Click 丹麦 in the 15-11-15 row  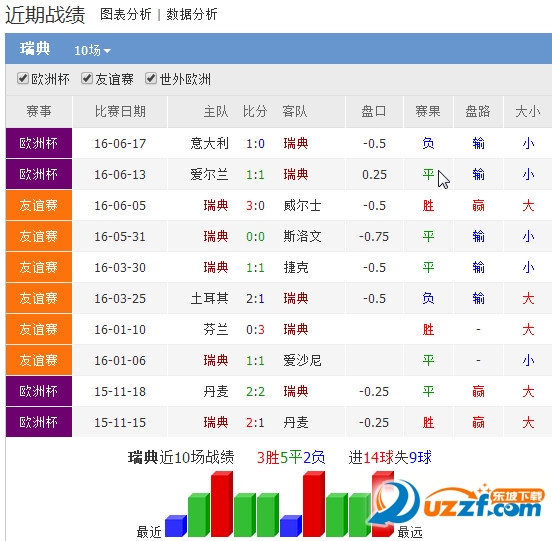(296, 422)
